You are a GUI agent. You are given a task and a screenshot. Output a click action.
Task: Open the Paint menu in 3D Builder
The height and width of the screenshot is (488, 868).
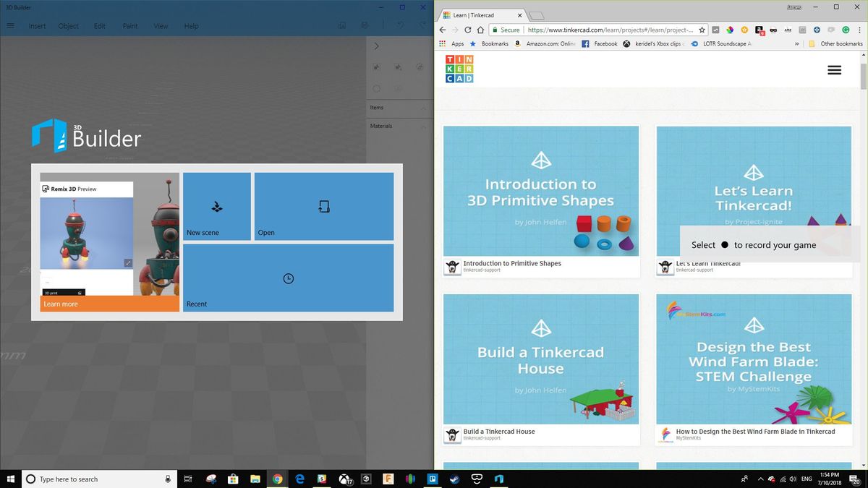point(130,26)
